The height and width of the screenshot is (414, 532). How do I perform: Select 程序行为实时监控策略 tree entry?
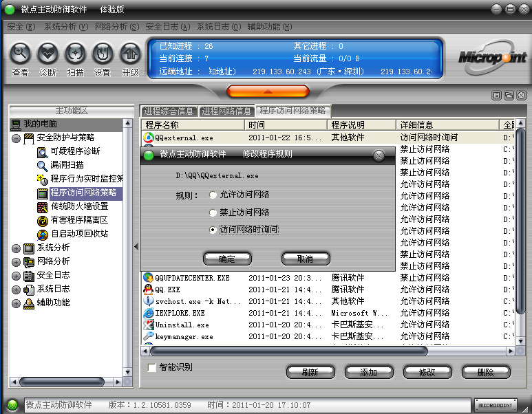86,179
